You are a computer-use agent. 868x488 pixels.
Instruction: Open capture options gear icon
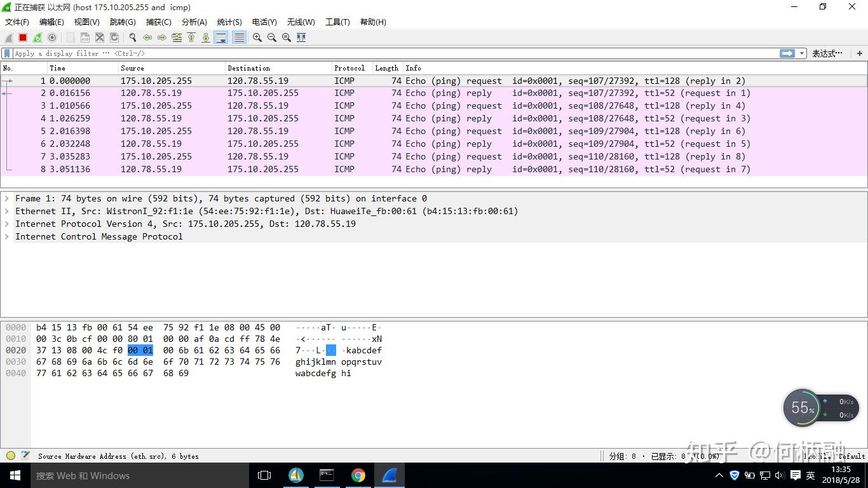click(x=52, y=37)
